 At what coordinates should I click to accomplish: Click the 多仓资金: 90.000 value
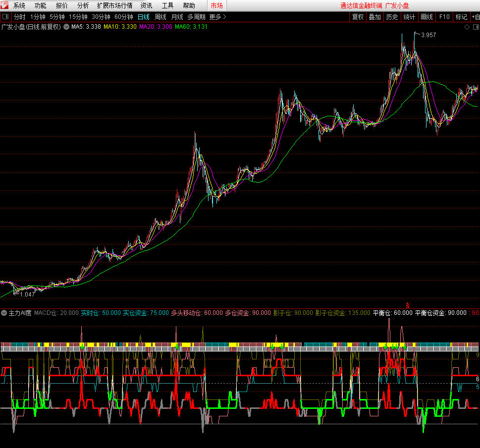pos(248,313)
